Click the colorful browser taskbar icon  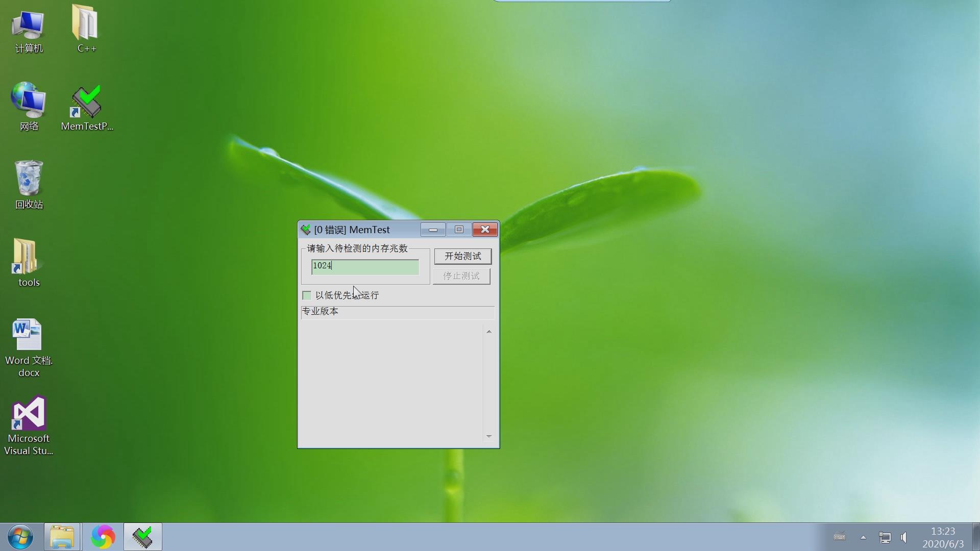tap(103, 537)
